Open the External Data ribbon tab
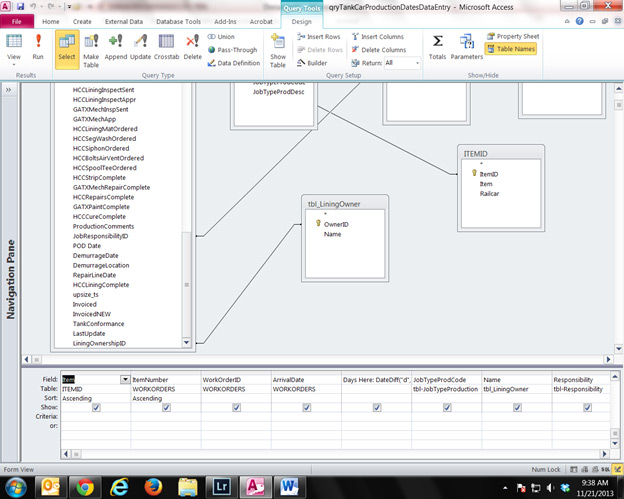The height and width of the screenshot is (499, 624). 124,20
